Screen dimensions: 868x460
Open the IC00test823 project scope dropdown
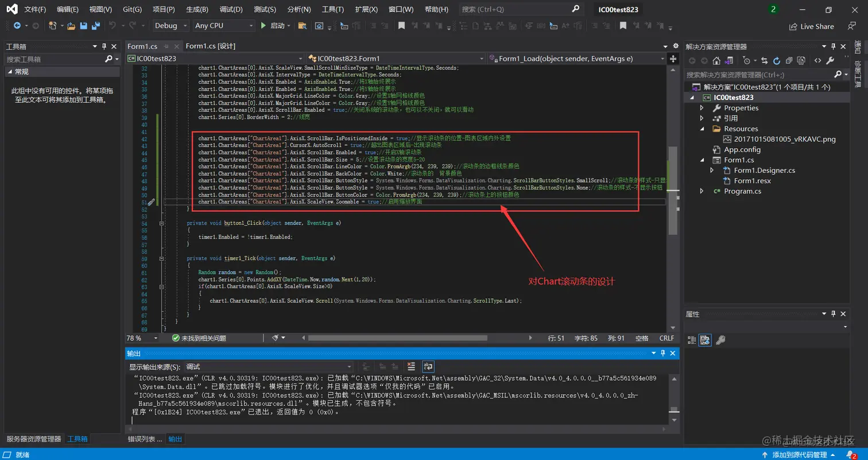pyautogui.click(x=215, y=59)
